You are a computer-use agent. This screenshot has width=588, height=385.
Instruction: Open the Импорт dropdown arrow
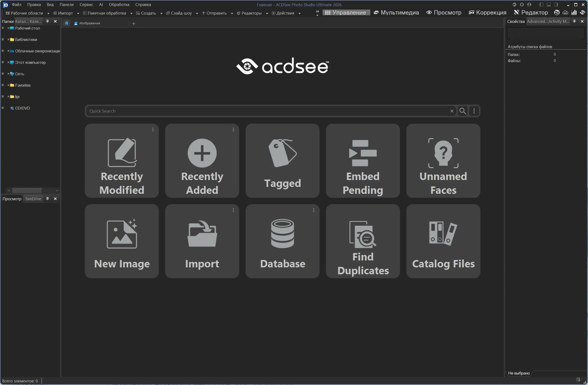(x=78, y=13)
